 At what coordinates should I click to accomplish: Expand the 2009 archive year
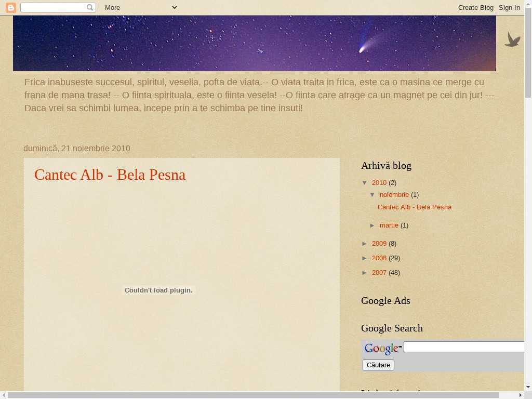click(x=365, y=244)
